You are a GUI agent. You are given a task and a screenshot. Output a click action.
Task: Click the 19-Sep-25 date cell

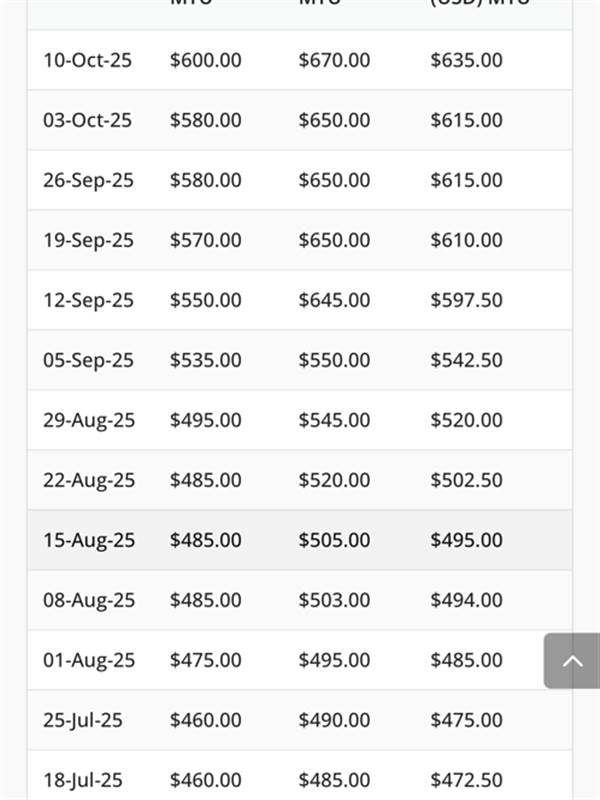tap(88, 240)
